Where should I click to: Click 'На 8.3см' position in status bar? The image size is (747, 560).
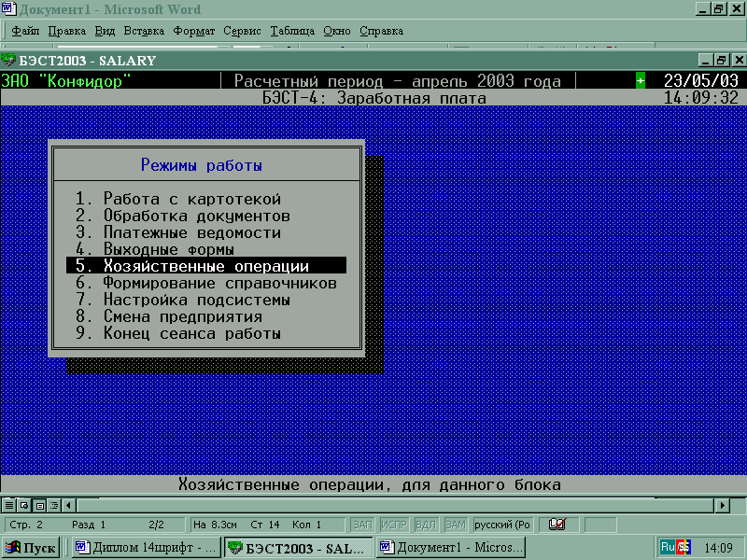215,525
